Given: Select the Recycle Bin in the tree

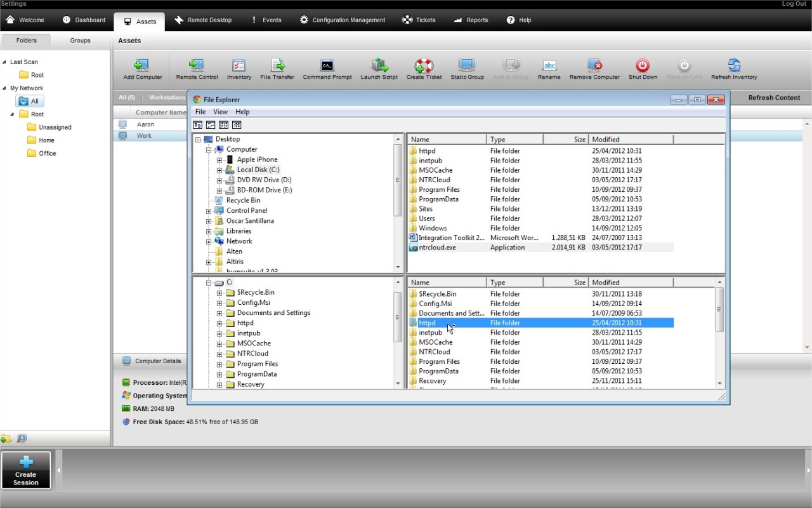Looking at the screenshot, I should click(243, 200).
